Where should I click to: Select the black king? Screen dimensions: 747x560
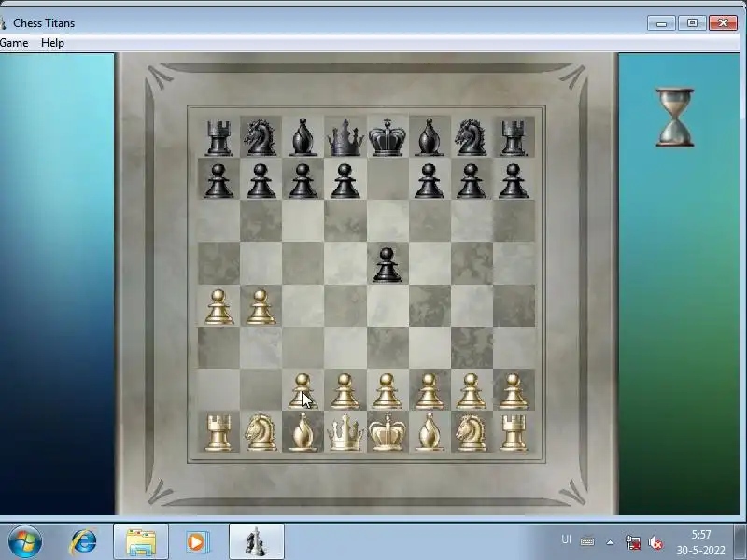pos(388,137)
